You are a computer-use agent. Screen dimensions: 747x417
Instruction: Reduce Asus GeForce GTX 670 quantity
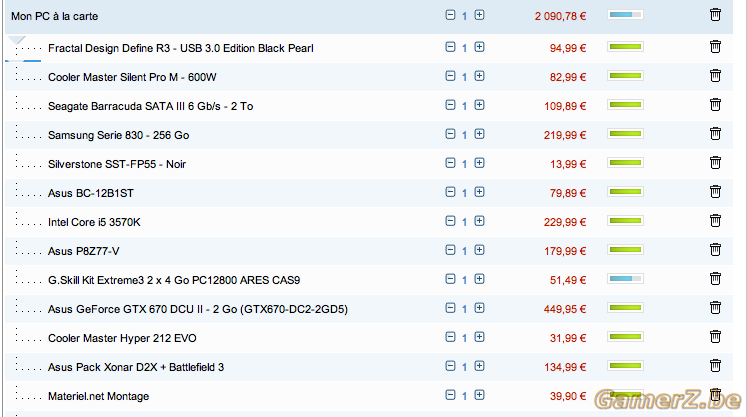click(450, 308)
